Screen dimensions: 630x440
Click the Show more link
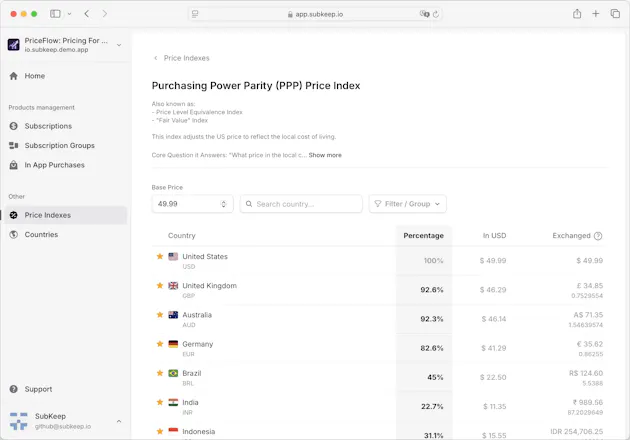(x=325, y=155)
